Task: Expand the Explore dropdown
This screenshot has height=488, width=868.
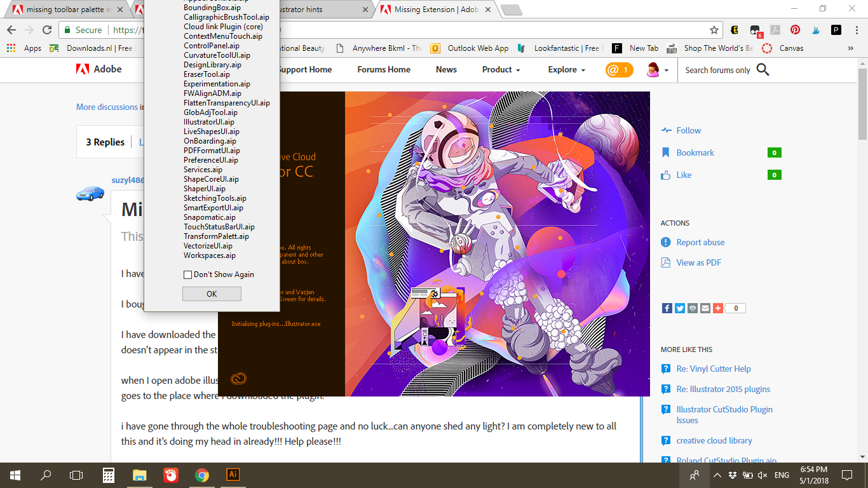Action: click(x=566, y=70)
